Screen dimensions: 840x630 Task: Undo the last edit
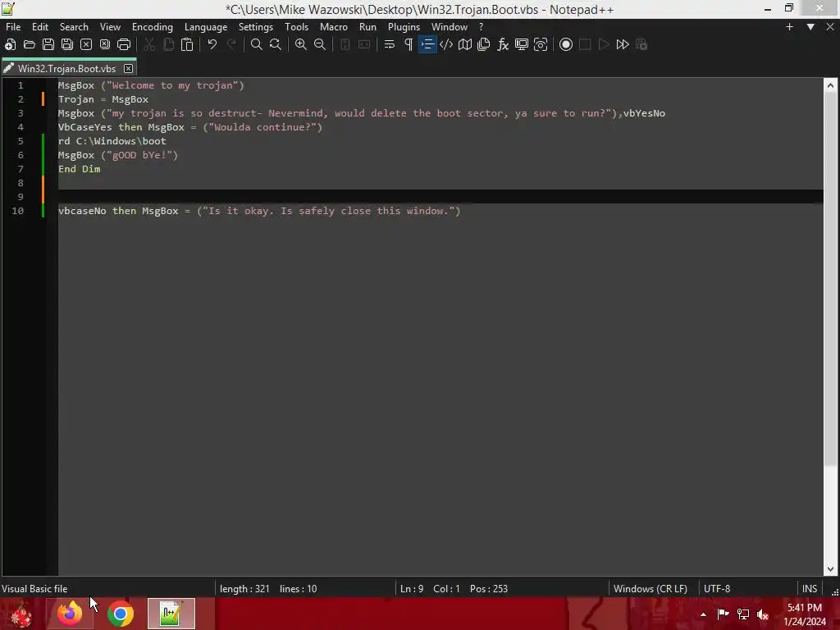pyautogui.click(x=212, y=44)
